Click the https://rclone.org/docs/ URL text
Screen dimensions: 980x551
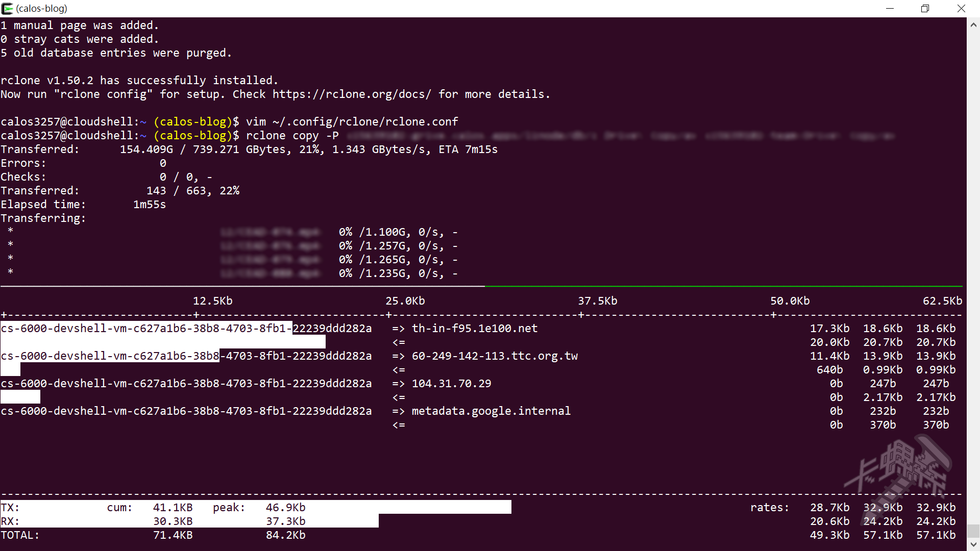point(351,94)
